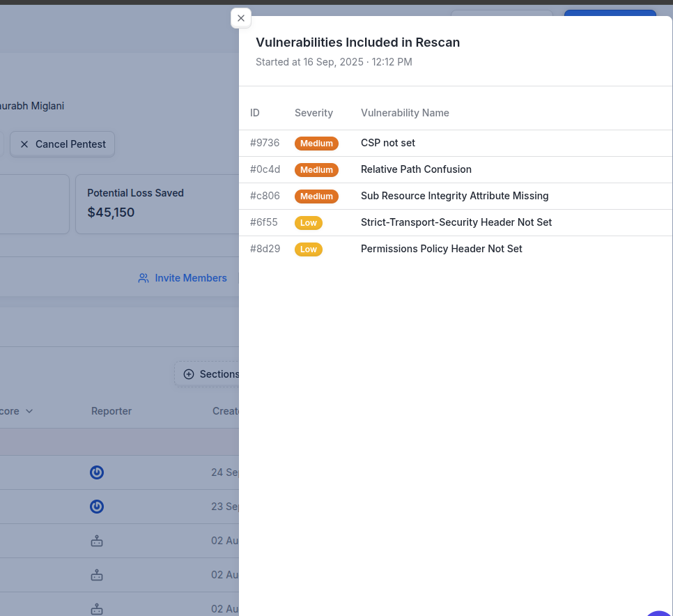
Task: Click Sub Resource Integrity Attribute Missing
Action: tap(454, 196)
